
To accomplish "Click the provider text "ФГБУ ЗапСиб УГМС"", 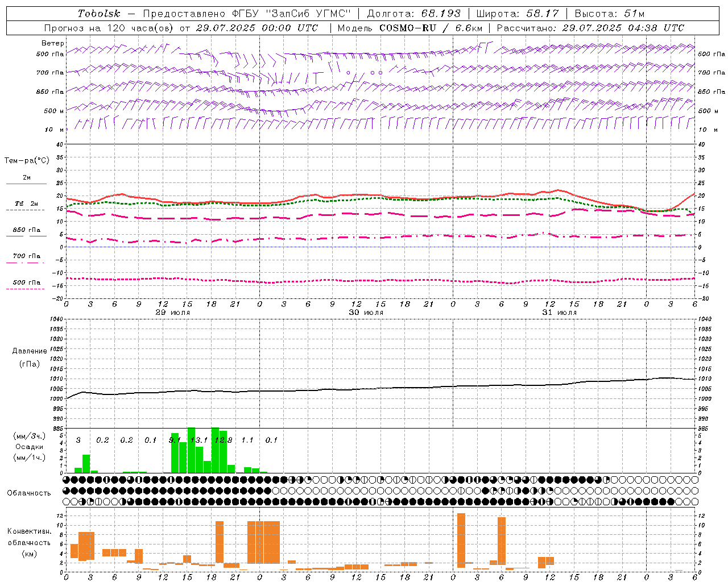I will [x=292, y=14].
